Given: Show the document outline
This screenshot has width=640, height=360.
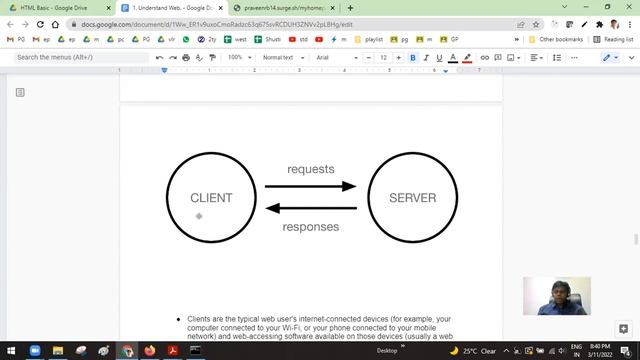Looking at the screenshot, I should click(20, 92).
